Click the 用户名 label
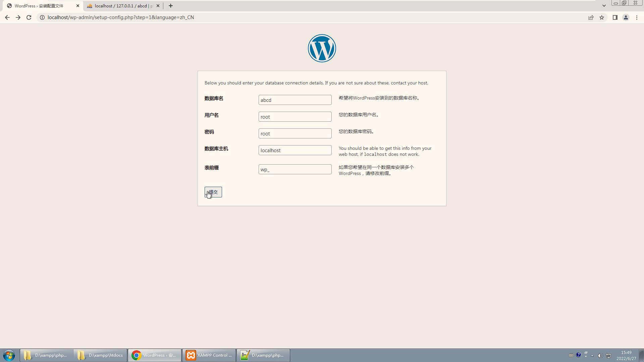 211,115
